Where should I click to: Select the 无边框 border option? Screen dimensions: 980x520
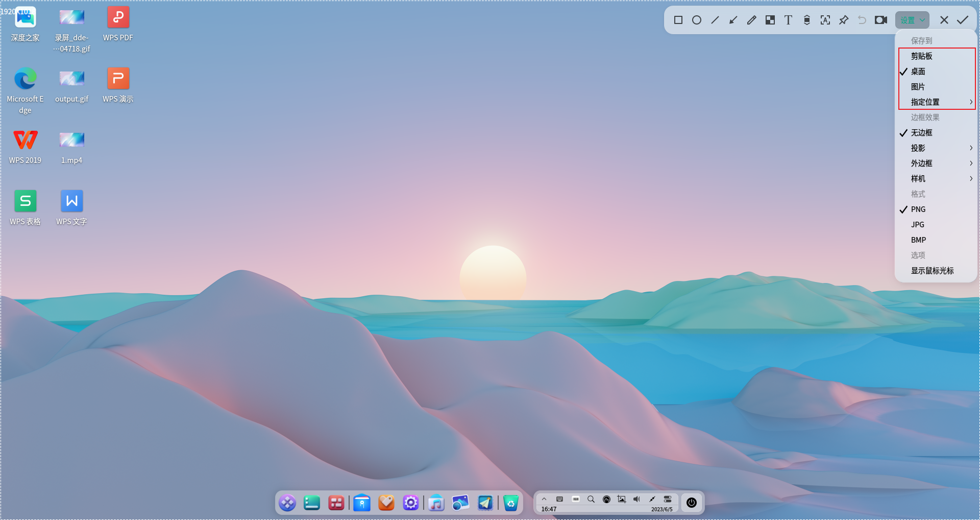(937, 133)
